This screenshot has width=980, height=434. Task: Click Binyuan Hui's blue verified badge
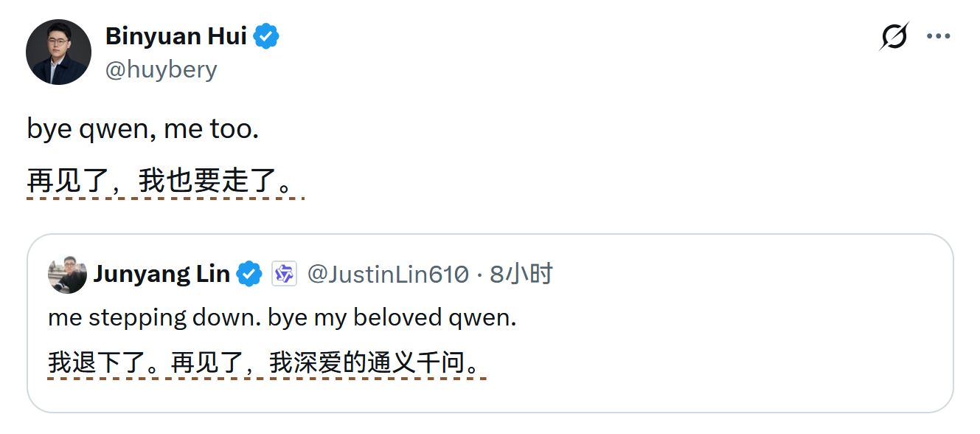(266, 36)
